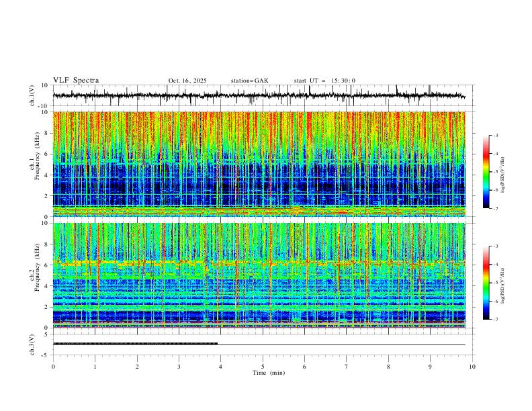Screen dimensions: 532x411
Task: Click the 5 minute tick label
Action: [263, 367]
